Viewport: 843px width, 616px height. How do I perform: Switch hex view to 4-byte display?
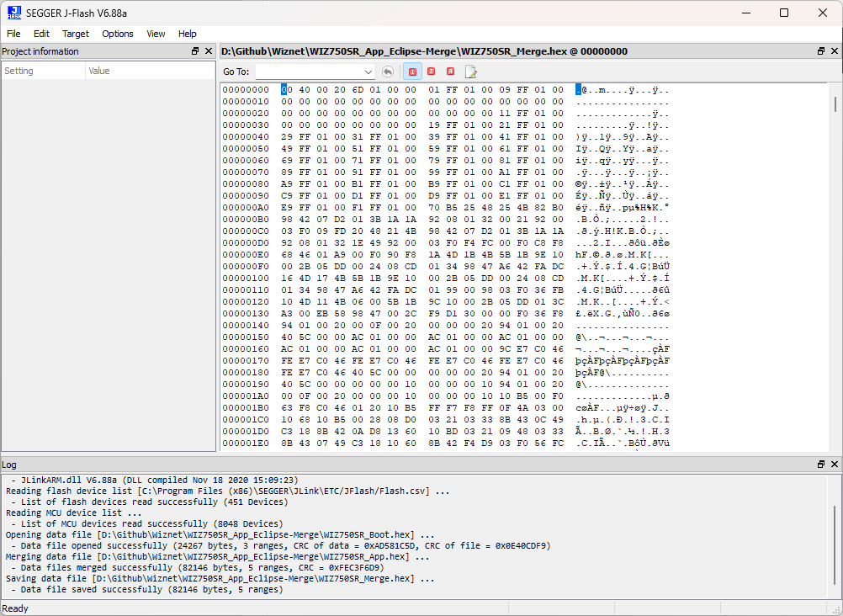pyautogui.click(x=451, y=72)
